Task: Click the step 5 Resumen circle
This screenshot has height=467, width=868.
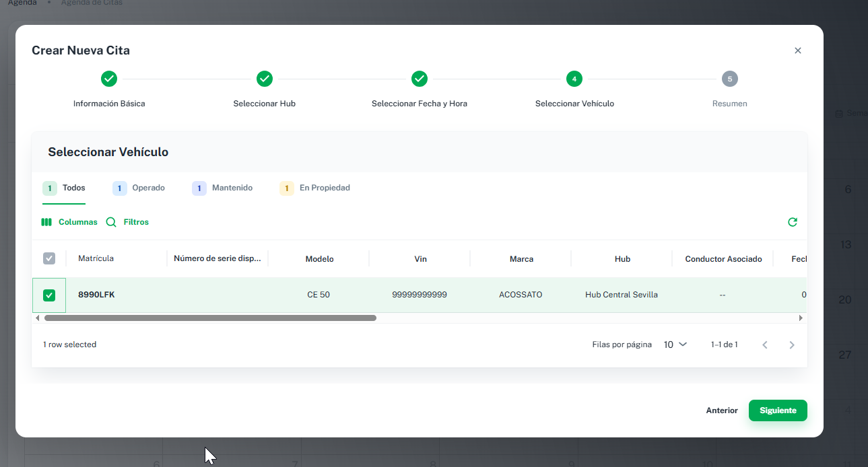Action: (729, 79)
